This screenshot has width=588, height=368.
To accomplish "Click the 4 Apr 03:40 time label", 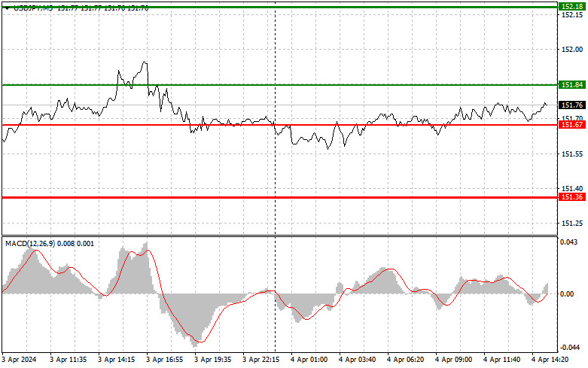I will pyautogui.click(x=357, y=360).
